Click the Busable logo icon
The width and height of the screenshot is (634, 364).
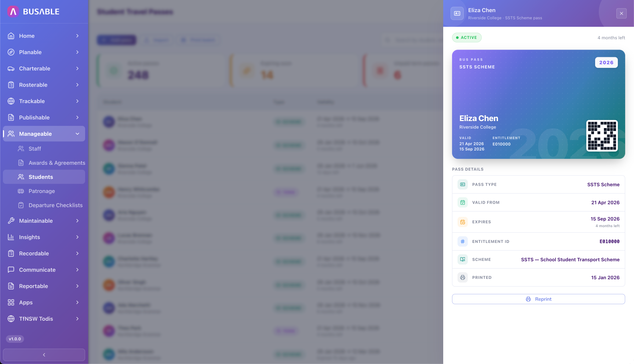tap(13, 12)
